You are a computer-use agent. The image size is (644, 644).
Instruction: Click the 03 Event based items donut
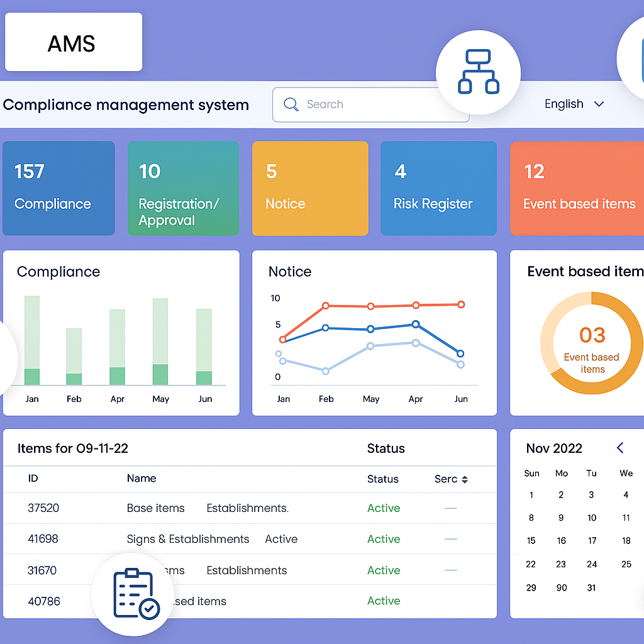[x=592, y=343]
